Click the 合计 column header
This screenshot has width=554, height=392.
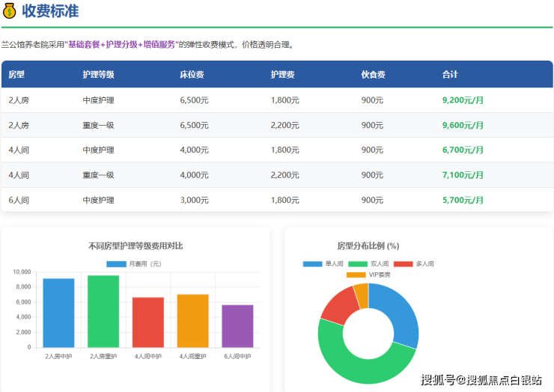pos(450,75)
